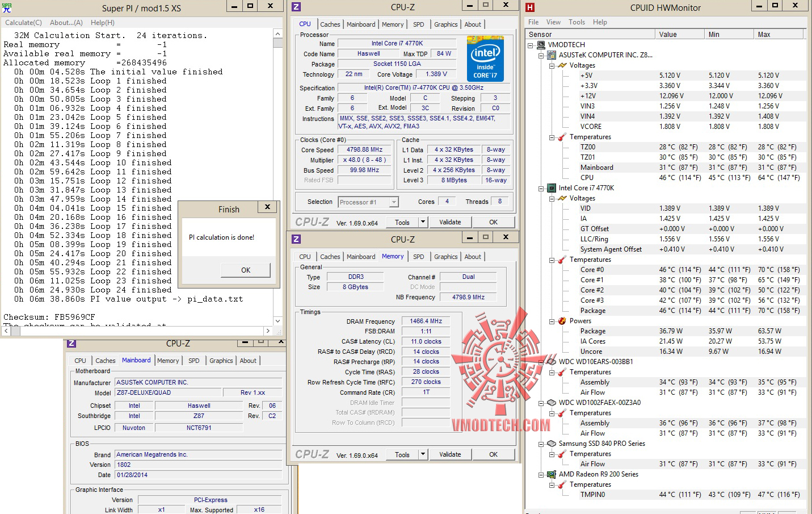Collapse the ASUSTeK COMPUTER INC. tree node
Screen dimensions: 812x514
(x=541, y=55)
